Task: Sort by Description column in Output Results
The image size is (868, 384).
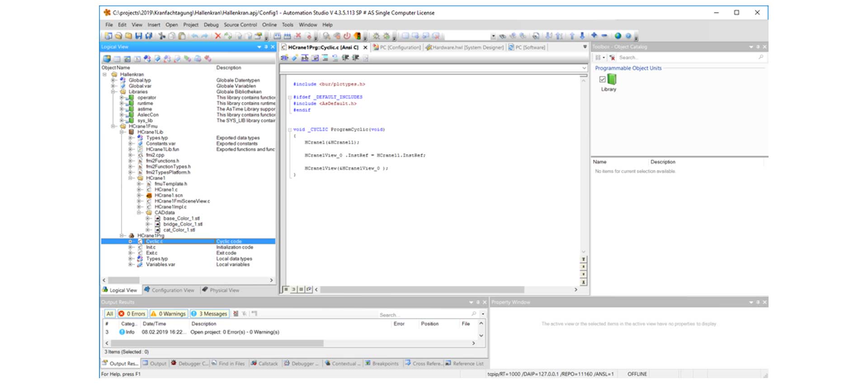Action: click(203, 324)
